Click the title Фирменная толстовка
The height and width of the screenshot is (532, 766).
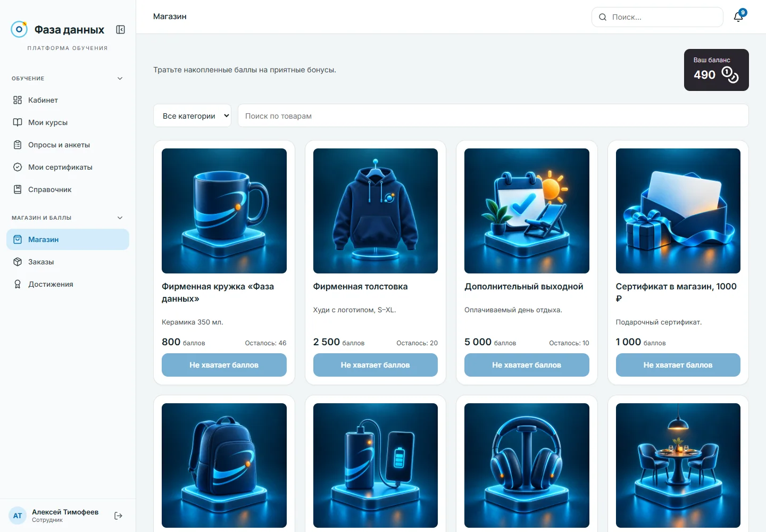(360, 286)
